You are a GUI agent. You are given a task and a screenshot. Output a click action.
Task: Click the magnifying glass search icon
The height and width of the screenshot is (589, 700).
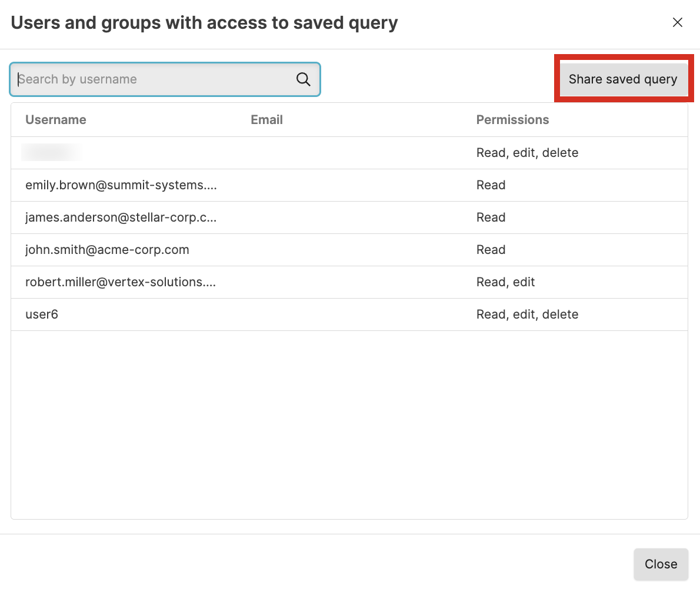point(303,79)
